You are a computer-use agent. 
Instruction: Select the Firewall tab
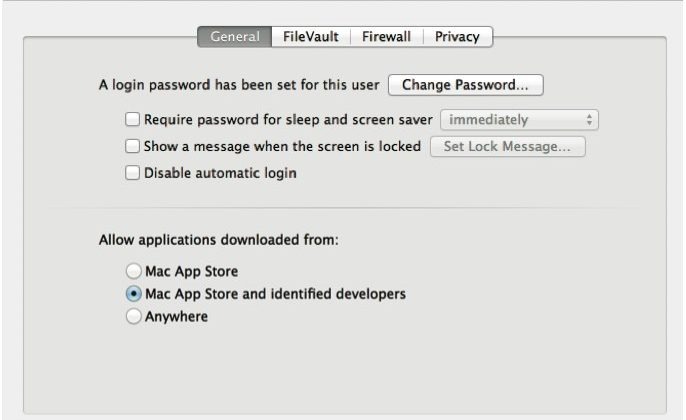point(386,37)
